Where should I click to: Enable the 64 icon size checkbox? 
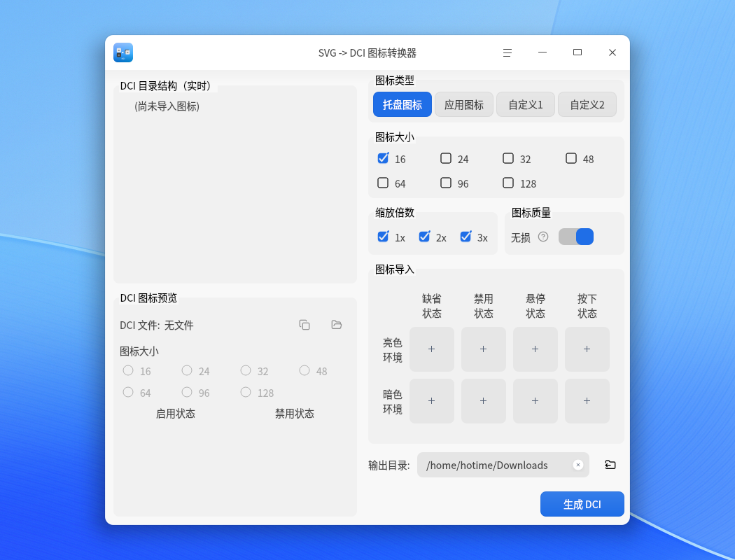coord(383,183)
